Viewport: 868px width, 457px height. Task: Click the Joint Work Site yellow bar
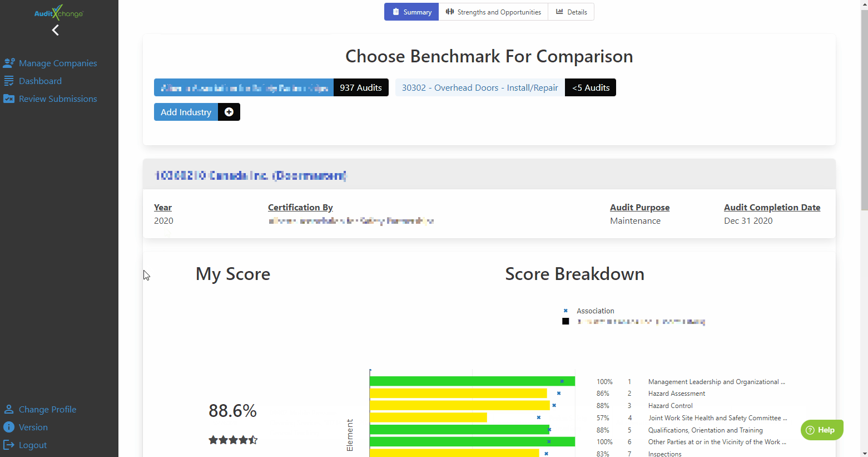[x=428, y=417]
